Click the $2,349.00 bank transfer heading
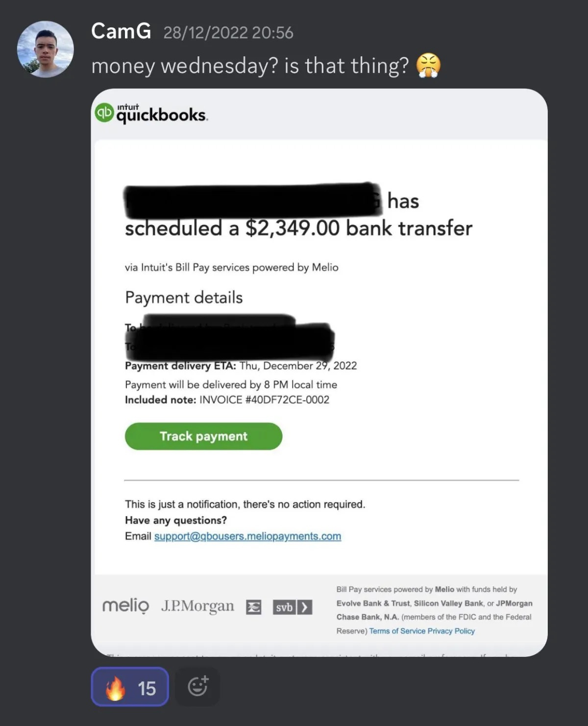Viewport: 588px width, 726px height. pos(298,228)
